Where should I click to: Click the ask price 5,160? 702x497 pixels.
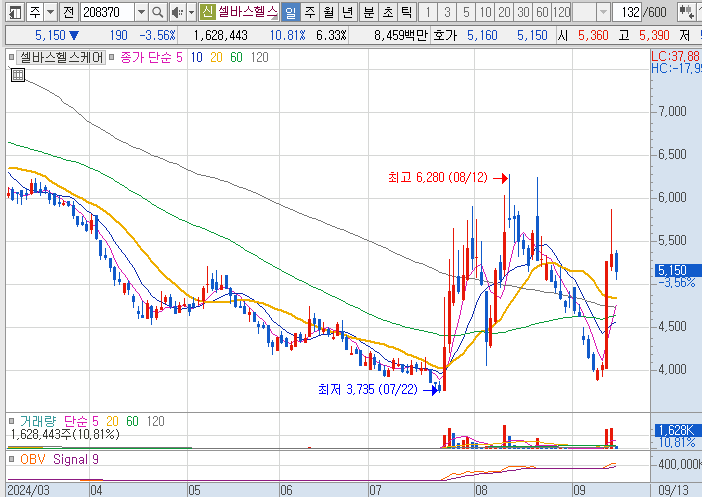(482, 35)
